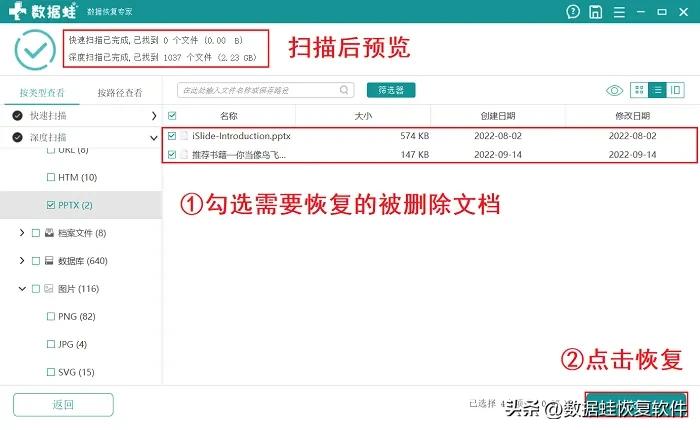The image size is (700, 430).
Task: Click the save scan result icon
Action: tap(596, 12)
